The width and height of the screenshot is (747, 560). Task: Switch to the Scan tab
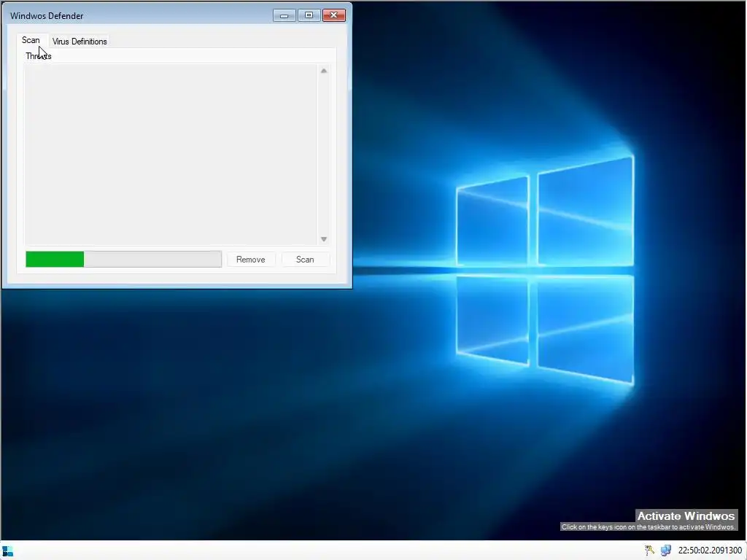[x=31, y=41]
